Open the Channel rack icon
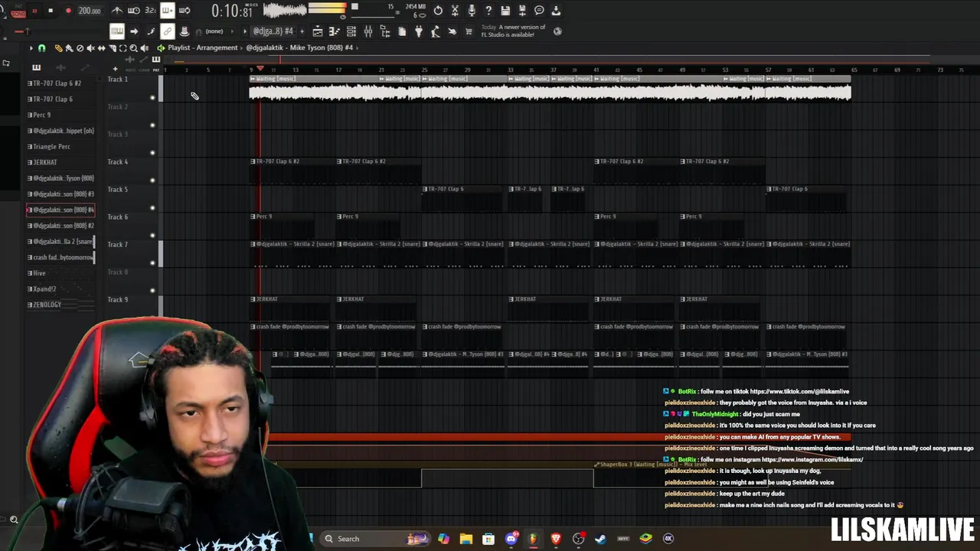Image resolution: width=980 pixels, height=551 pixels. click(x=351, y=31)
